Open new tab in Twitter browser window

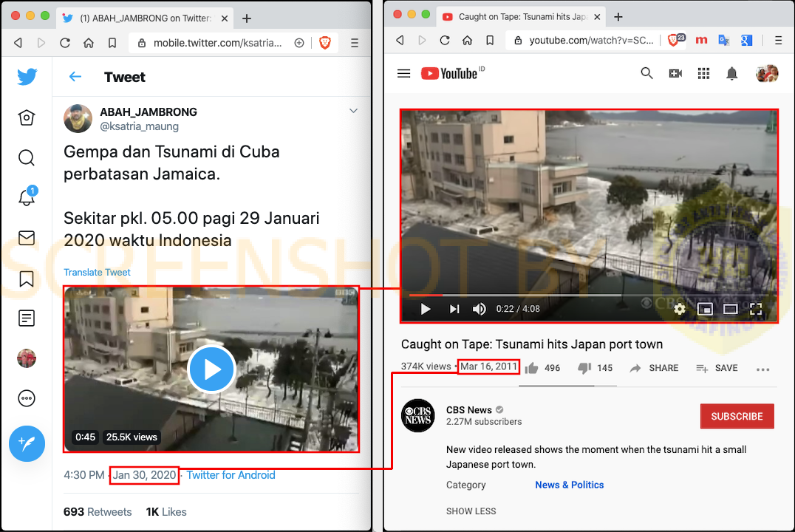pos(247,18)
